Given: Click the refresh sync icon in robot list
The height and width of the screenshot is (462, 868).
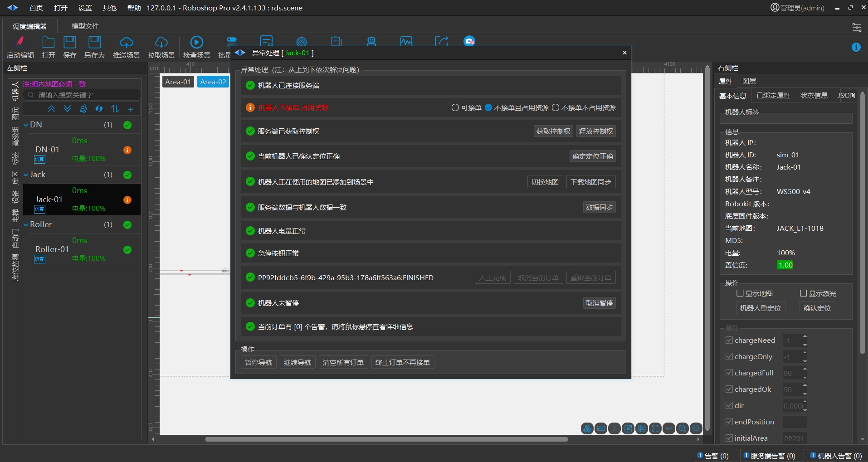Looking at the screenshot, I should coord(99,109).
